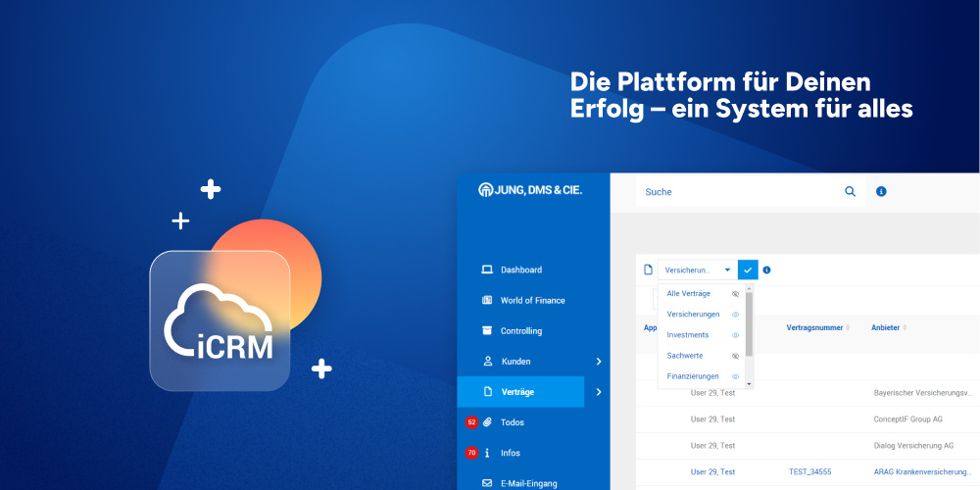The image size is (980, 490).
Task: Confirm selection with the blue checkmark button
Action: pos(748,270)
